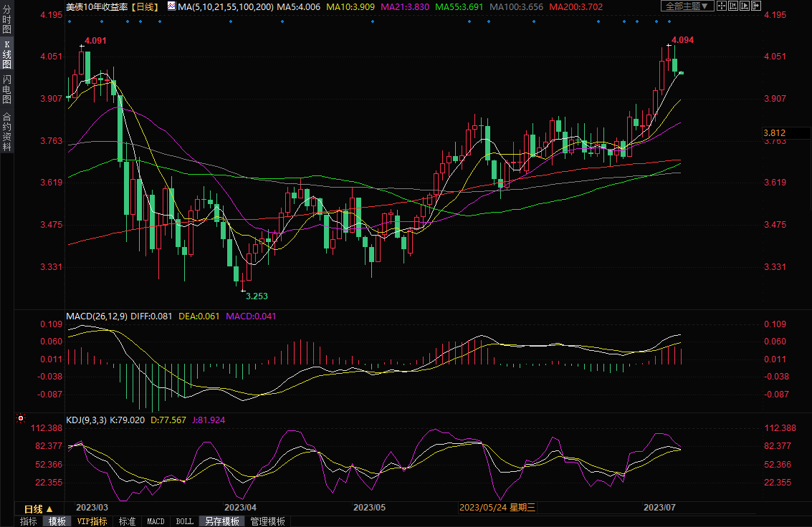Viewport: 812px width, 527px height.
Task: Toggle the MACD indicator button
Action: 156,521
